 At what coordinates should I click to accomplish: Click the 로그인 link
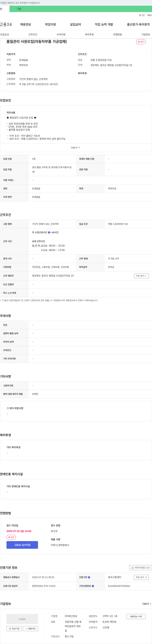142,15
